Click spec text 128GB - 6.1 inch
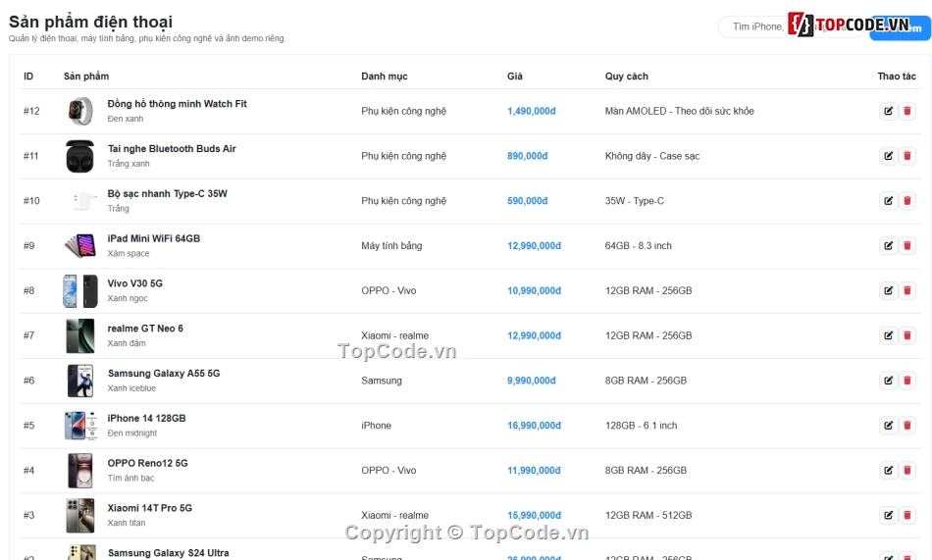This screenshot has height=560, width=932. (641, 425)
